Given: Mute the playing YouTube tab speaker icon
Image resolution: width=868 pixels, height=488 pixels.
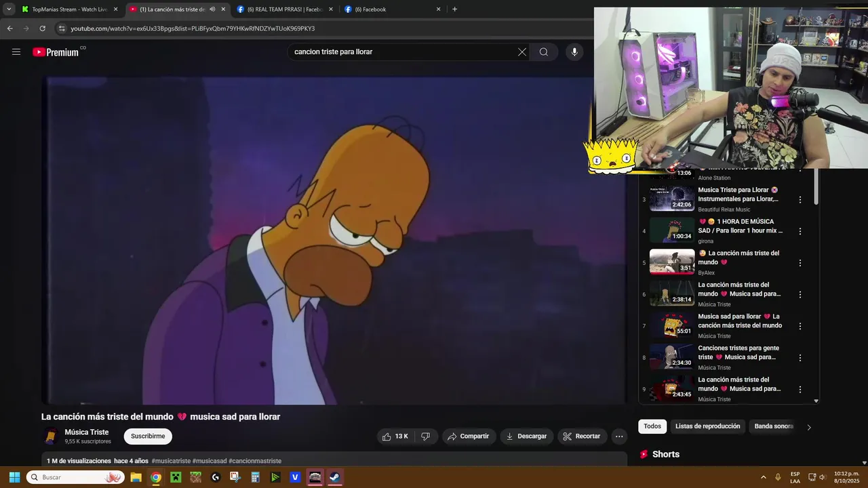Looking at the screenshot, I should click(212, 9).
